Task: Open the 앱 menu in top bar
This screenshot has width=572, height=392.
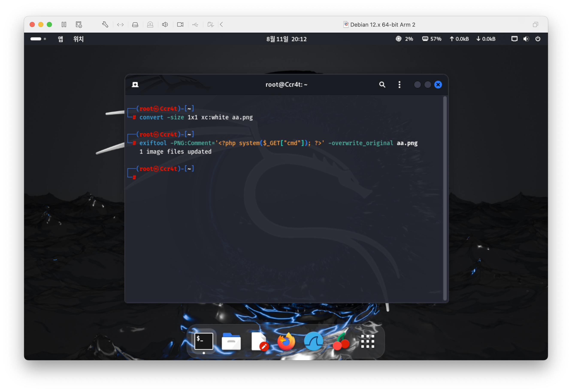Action: (60, 39)
